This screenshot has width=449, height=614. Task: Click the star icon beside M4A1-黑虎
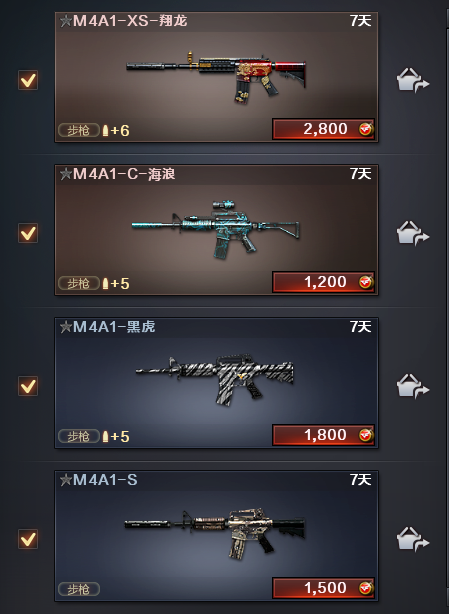click(x=65, y=327)
